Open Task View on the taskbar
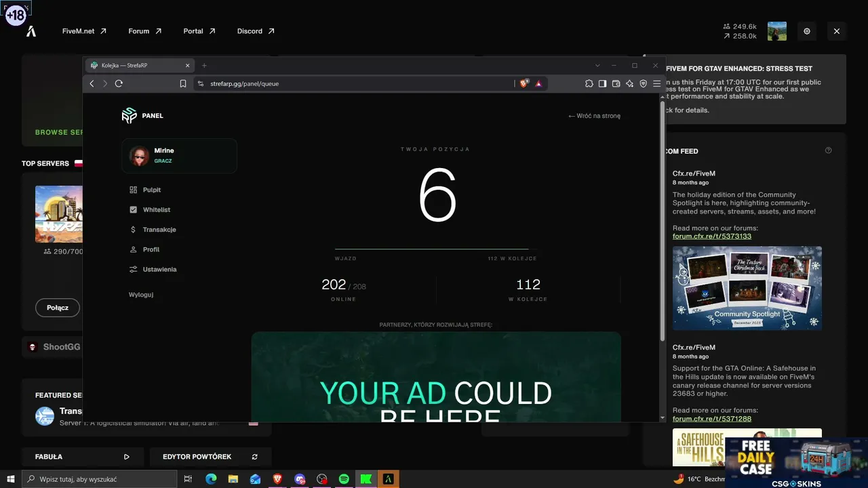This screenshot has height=488, width=868. pyautogui.click(x=188, y=479)
